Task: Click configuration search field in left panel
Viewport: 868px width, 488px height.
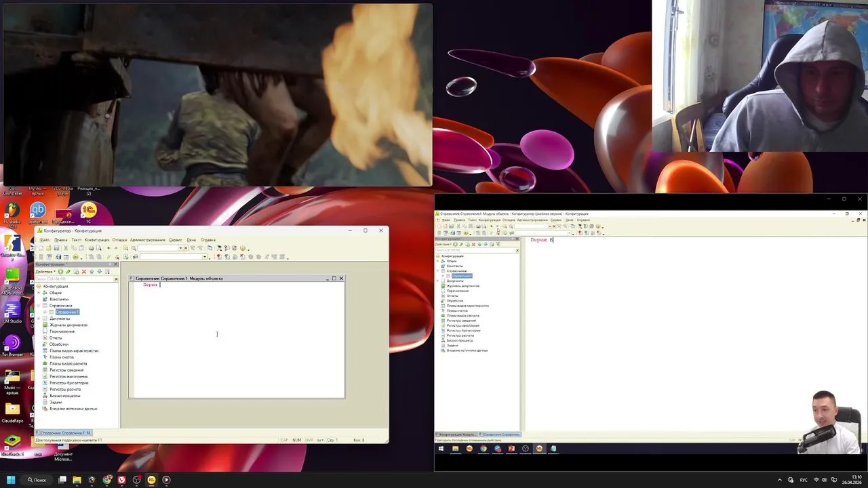Action: [74, 279]
